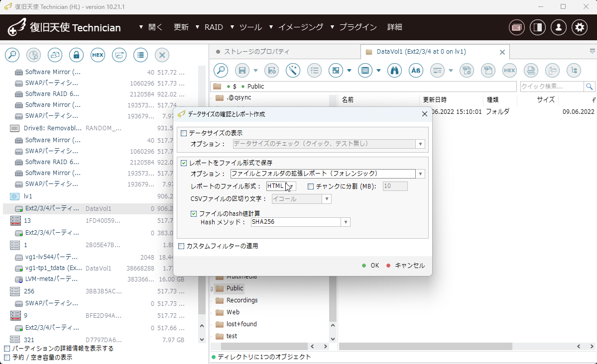The height and width of the screenshot is (364, 597).
Task: Click the log window icon in header bar
Action: pos(517,27)
